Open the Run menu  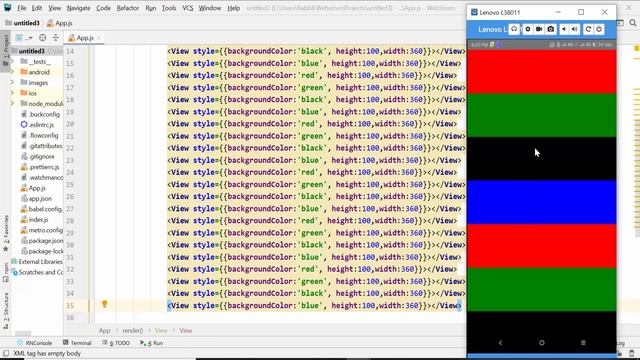pos(151,8)
